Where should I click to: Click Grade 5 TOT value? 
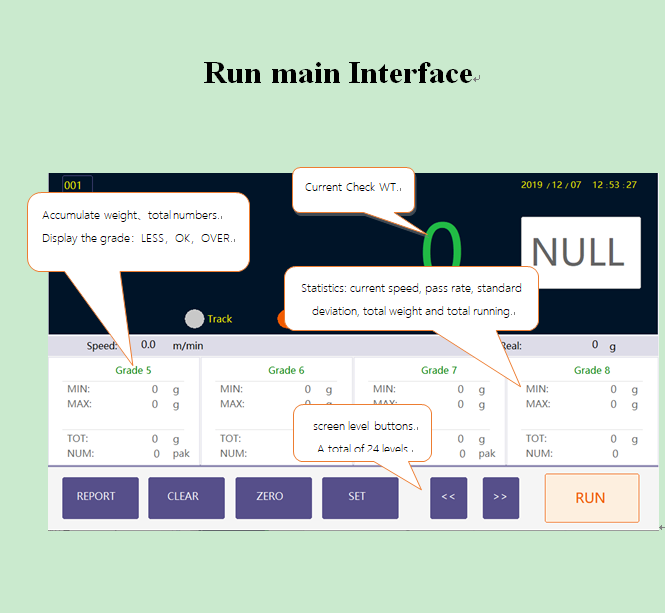pyautogui.click(x=155, y=439)
